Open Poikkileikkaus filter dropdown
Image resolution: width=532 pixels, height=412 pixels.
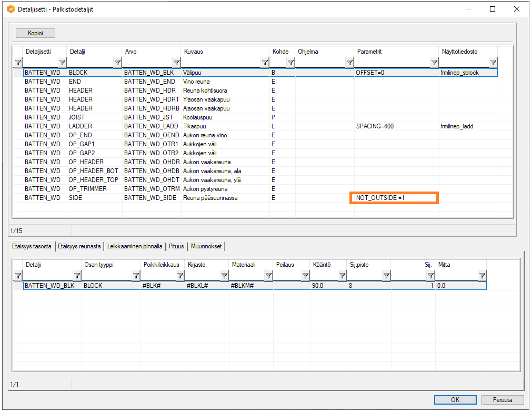tap(180, 275)
